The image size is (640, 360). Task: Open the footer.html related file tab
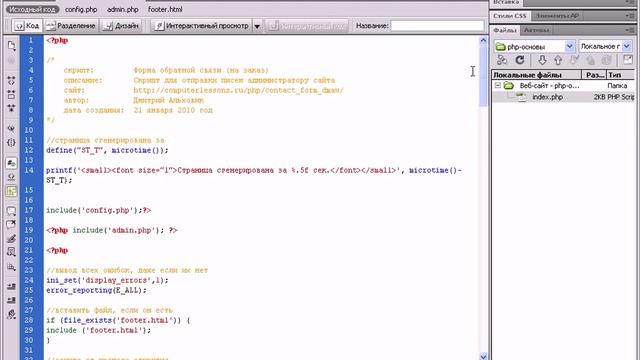pos(165,9)
